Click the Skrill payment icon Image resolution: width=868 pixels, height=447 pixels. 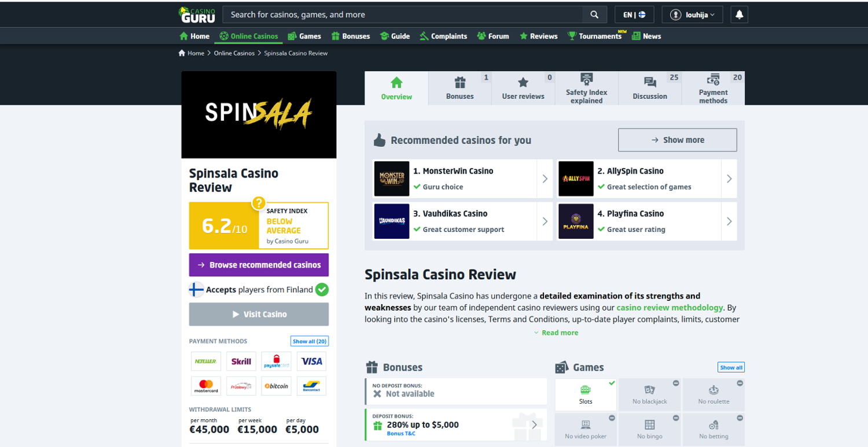pyautogui.click(x=241, y=361)
